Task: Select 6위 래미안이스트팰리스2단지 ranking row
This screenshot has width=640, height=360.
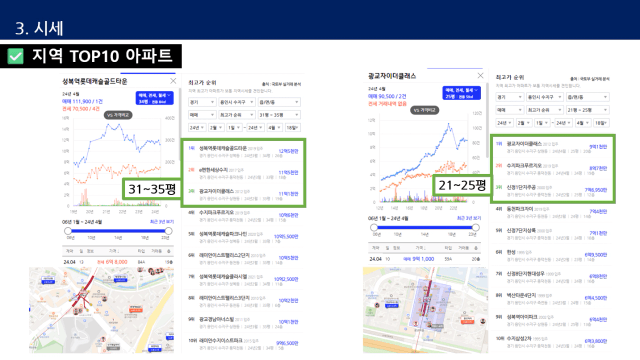Action: [243, 258]
